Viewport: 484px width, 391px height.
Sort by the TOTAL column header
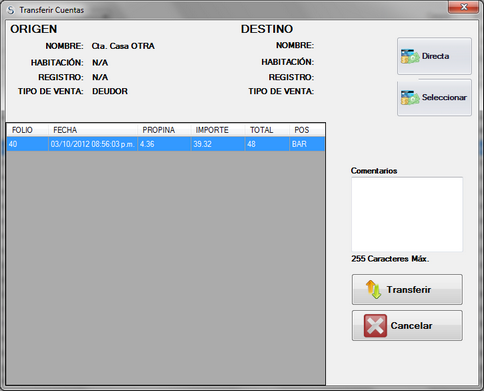pos(267,130)
